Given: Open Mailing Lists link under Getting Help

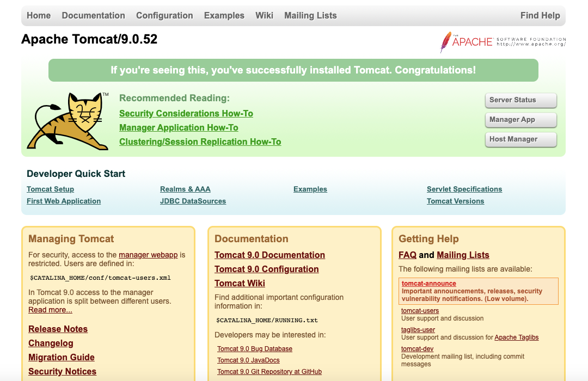Looking at the screenshot, I should click(x=463, y=255).
